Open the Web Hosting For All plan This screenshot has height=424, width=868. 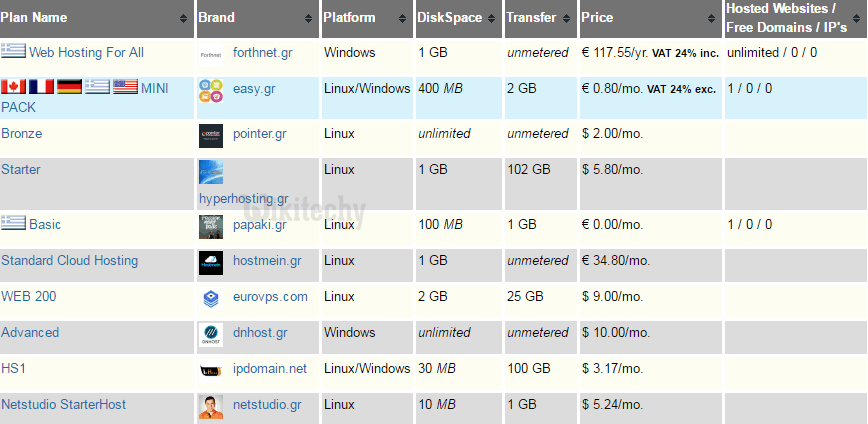point(87,51)
